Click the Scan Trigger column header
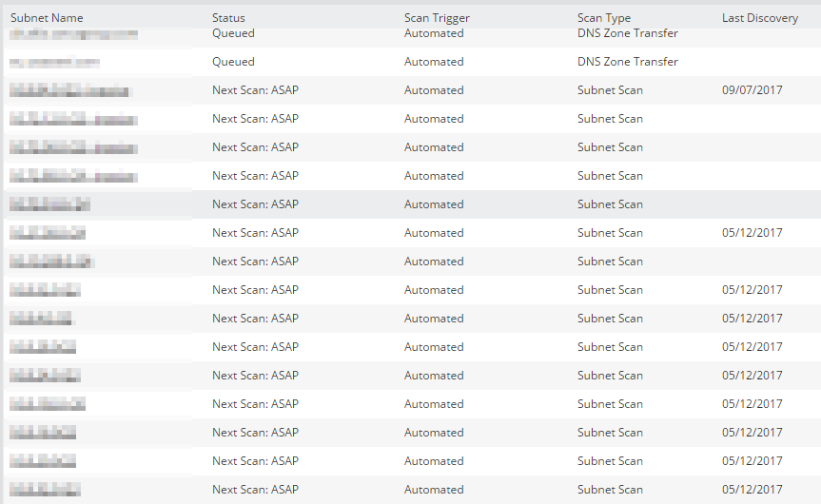 click(x=437, y=18)
